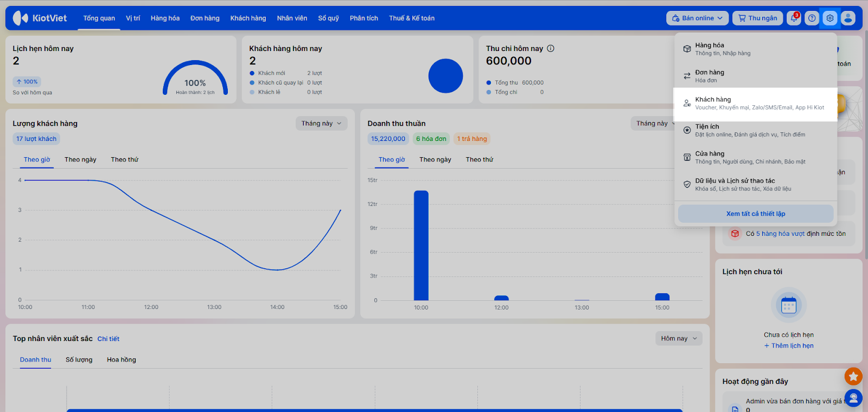Switch to Hoa hồng tab under Top nhân viên

tap(122, 360)
